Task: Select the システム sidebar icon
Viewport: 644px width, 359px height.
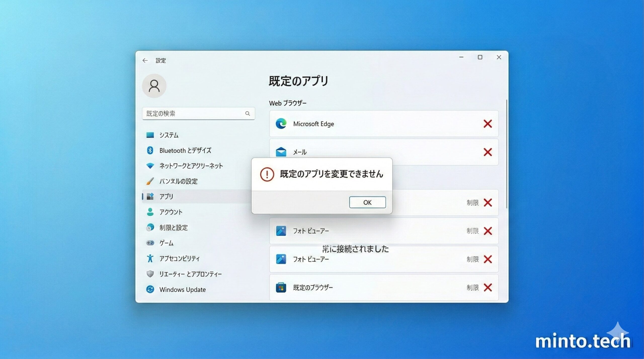Action: click(150, 135)
